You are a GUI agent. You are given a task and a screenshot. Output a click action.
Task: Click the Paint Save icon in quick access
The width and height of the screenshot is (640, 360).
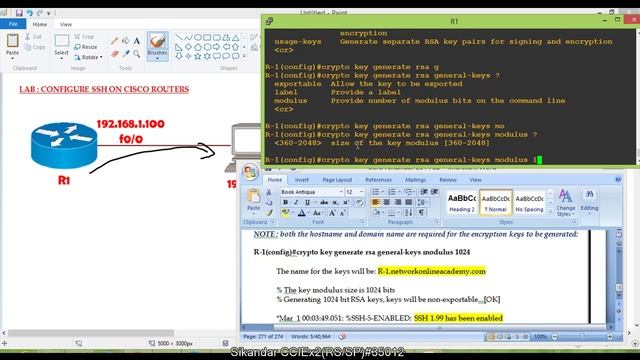tap(19, 13)
